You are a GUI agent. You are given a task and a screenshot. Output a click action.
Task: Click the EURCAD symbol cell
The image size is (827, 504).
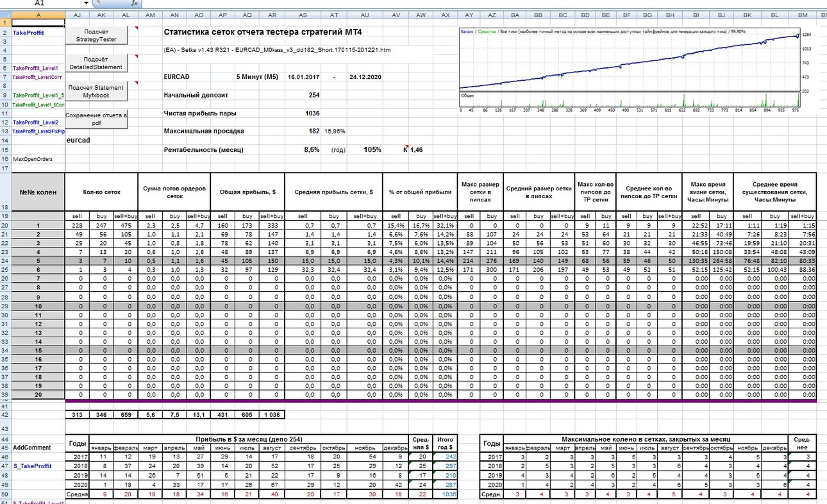pos(176,77)
